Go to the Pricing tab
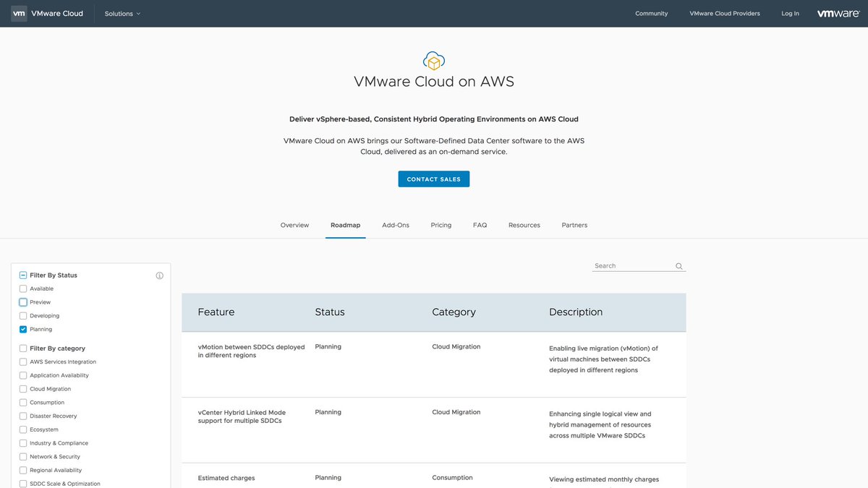 (441, 226)
